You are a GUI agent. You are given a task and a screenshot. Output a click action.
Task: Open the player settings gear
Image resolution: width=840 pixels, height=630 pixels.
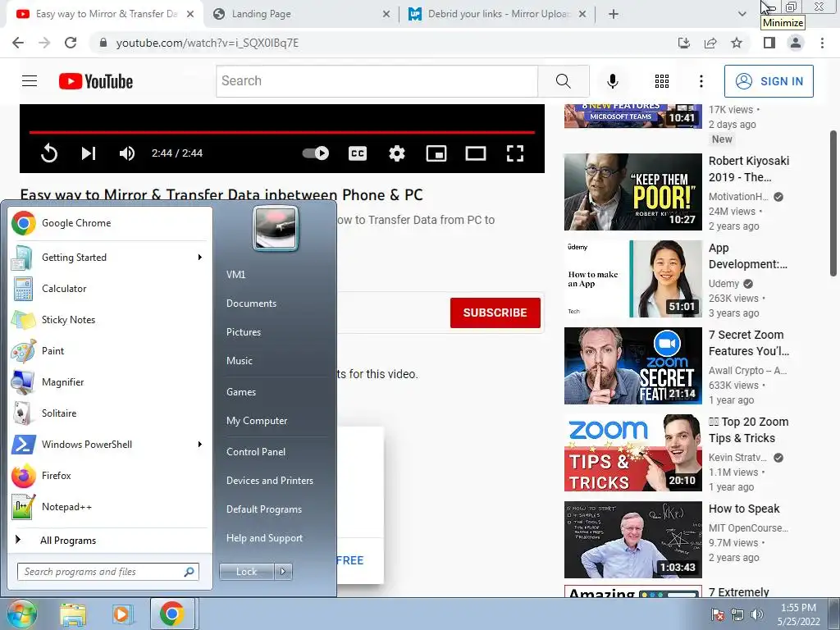click(397, 153)
